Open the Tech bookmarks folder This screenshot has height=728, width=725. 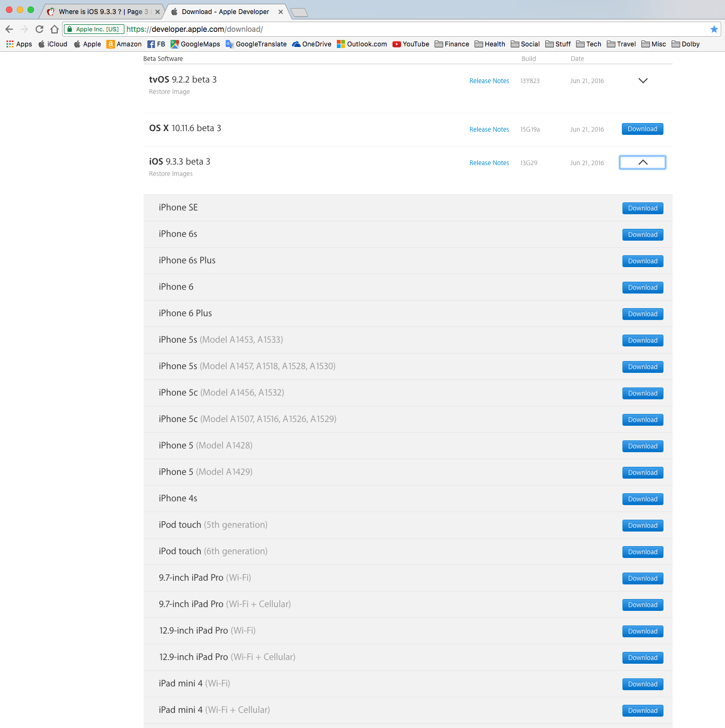click(589, 44)
